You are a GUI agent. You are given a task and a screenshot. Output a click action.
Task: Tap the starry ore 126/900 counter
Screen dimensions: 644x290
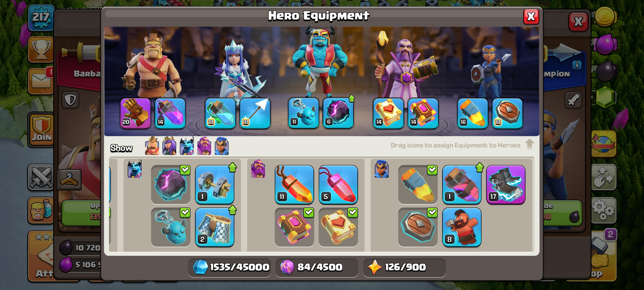click(404, 267)
